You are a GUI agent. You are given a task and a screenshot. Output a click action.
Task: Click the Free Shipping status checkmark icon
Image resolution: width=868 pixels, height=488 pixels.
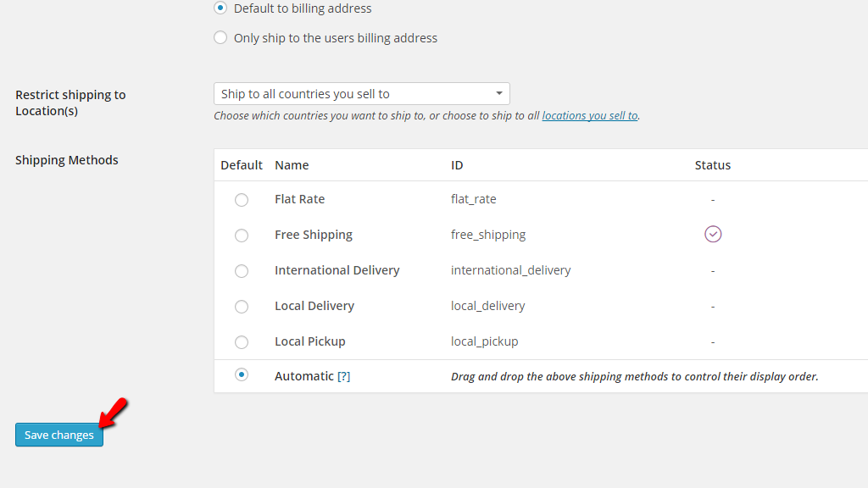point(713,234)
